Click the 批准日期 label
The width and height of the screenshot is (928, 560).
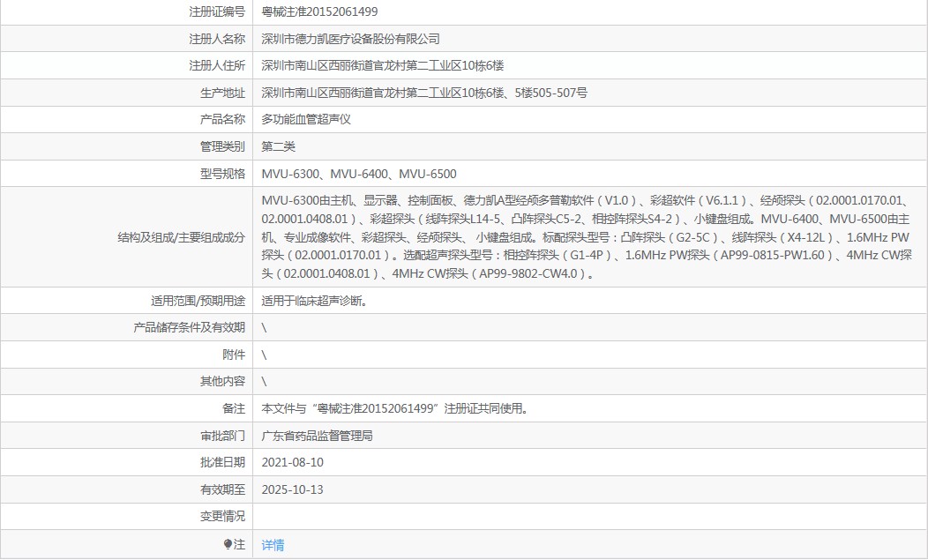tap(222, 462)
